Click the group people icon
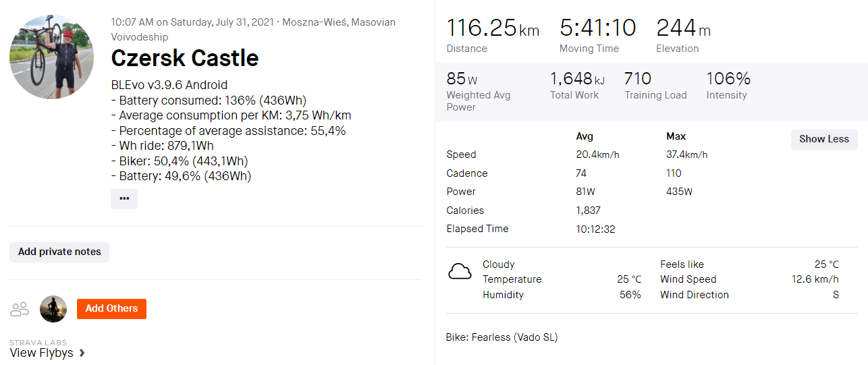Image resolution: width=868 pixels, height=365 pixels. coord(20,309)
